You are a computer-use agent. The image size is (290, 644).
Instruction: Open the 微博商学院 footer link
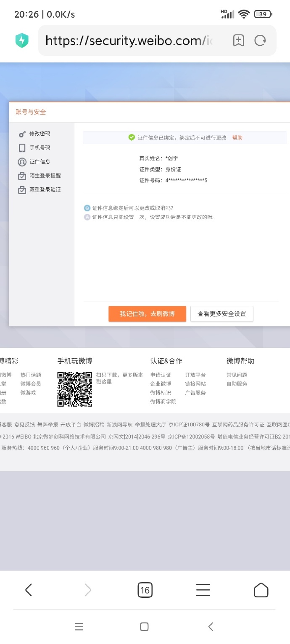[x=163, y=402]
